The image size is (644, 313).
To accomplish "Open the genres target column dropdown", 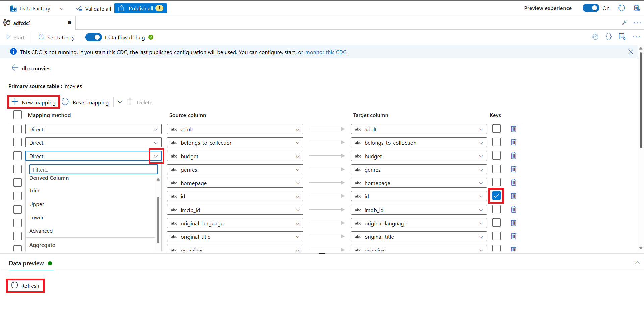I will 481,170.
